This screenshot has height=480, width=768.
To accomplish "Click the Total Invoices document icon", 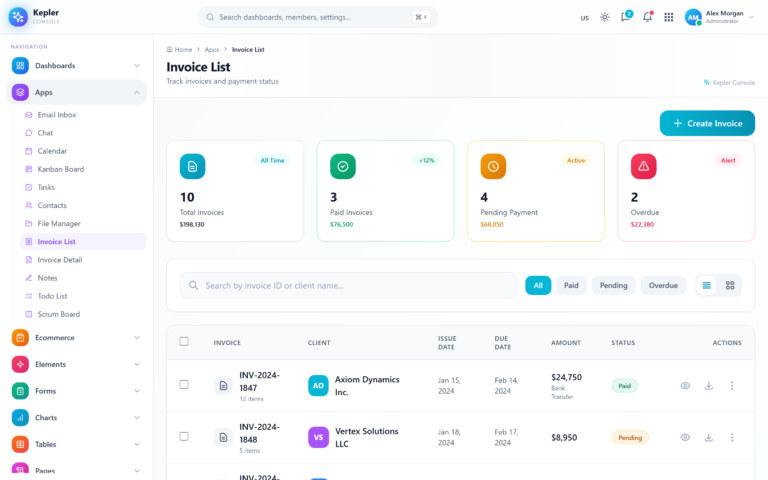I will tap(192, 167).
